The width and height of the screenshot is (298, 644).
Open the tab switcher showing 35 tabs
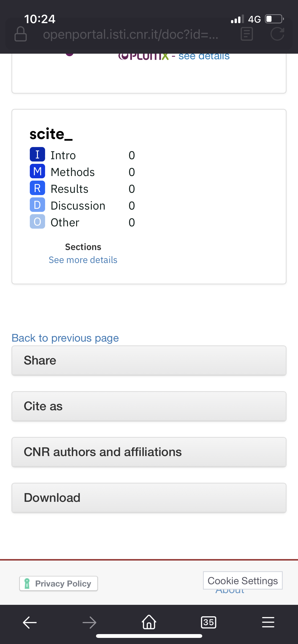[209, 622]
